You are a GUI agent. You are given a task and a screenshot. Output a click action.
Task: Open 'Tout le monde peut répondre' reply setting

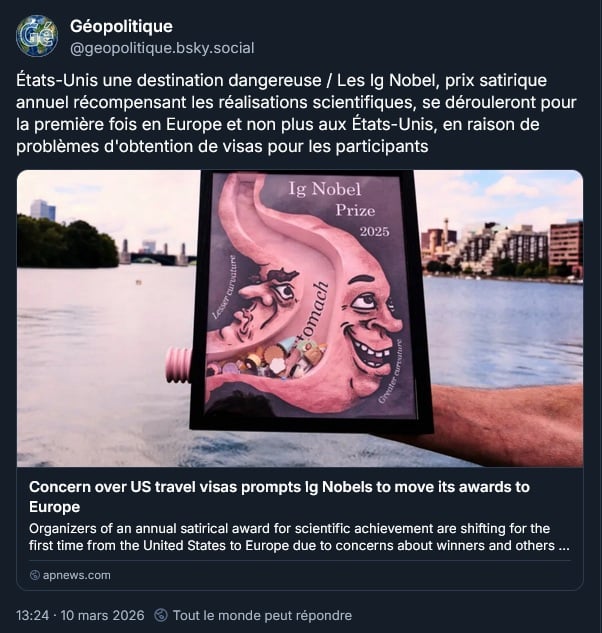262,615
